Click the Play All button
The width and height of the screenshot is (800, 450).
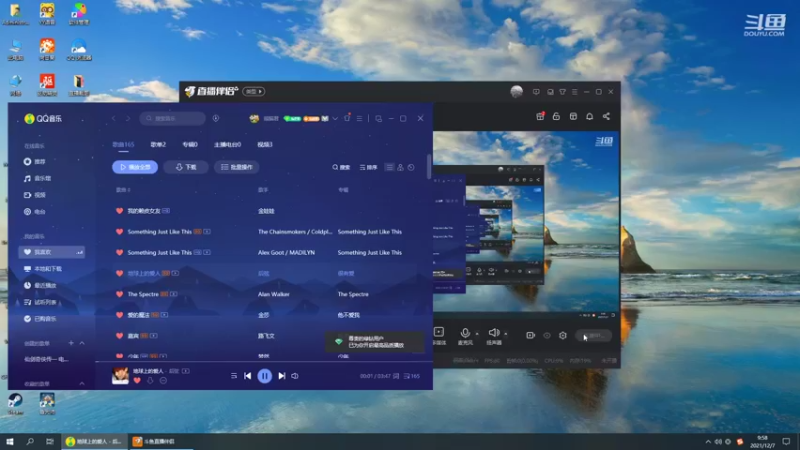(135, 167)
